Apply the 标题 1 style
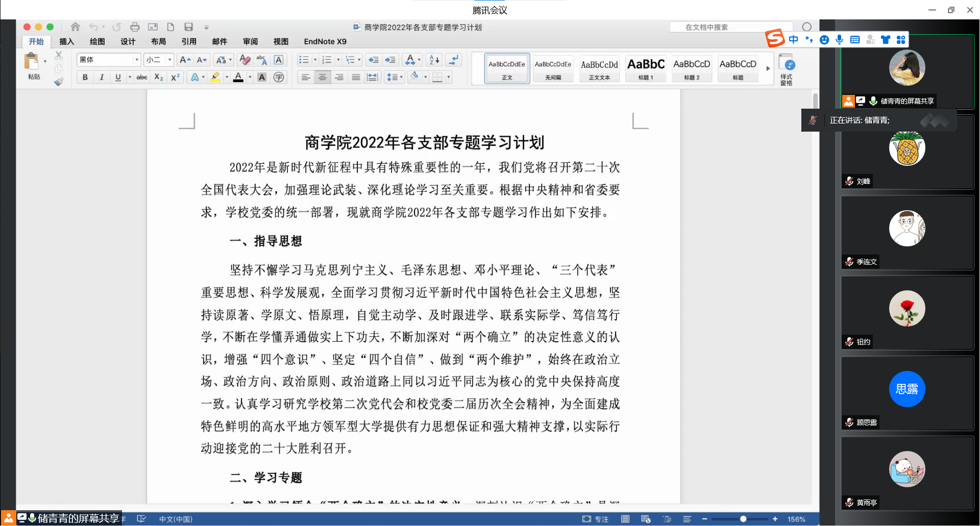 click(646, 68)
